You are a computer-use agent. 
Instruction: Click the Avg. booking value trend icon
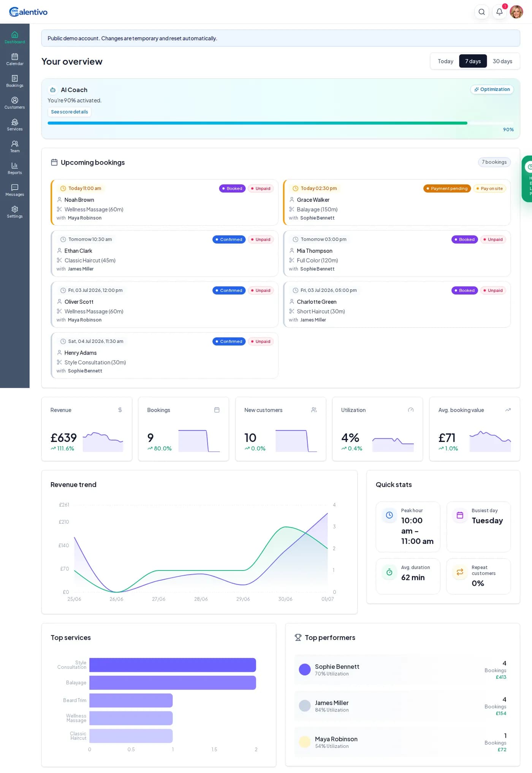click(x=508, y=410)
